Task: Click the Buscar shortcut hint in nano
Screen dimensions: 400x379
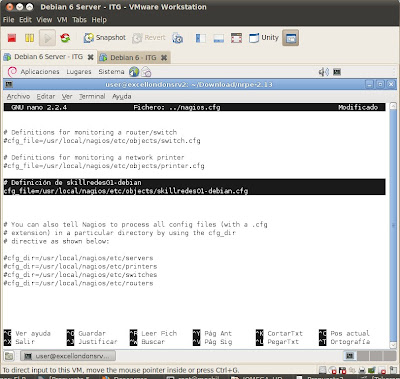Action: pyautogui.click(x=147, y=342)
